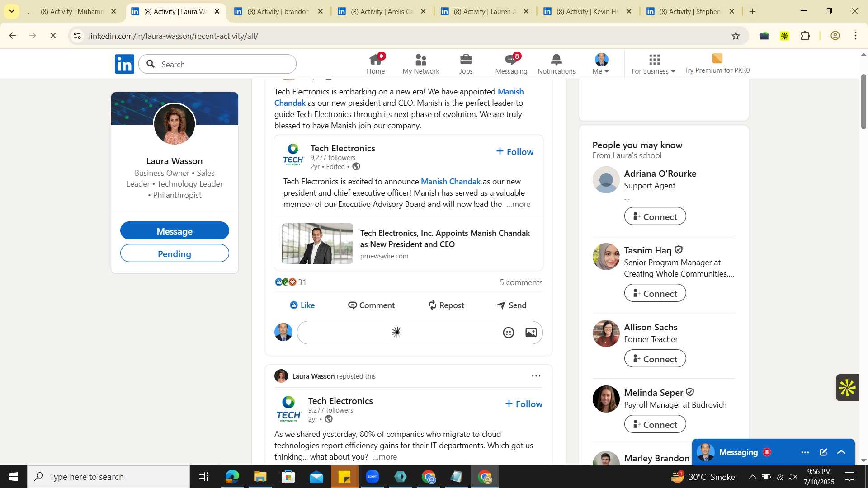Connect with Allison Sachs
868x488 pixels.
[x=655, y=359]
